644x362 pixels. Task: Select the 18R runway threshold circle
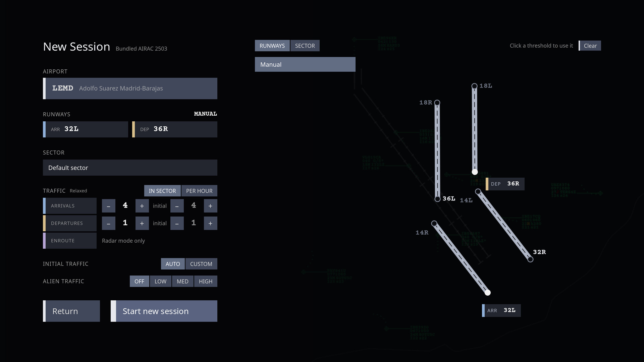click(x=437, y=103)
